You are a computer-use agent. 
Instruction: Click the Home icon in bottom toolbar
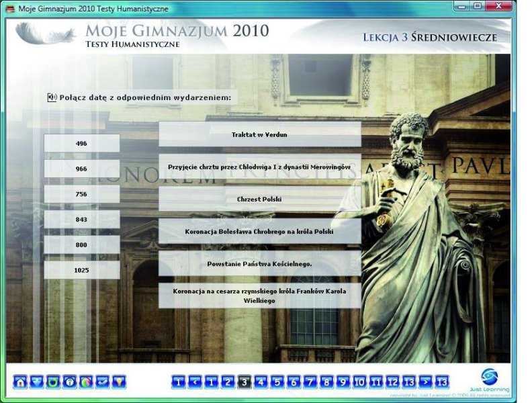point(20,382)
